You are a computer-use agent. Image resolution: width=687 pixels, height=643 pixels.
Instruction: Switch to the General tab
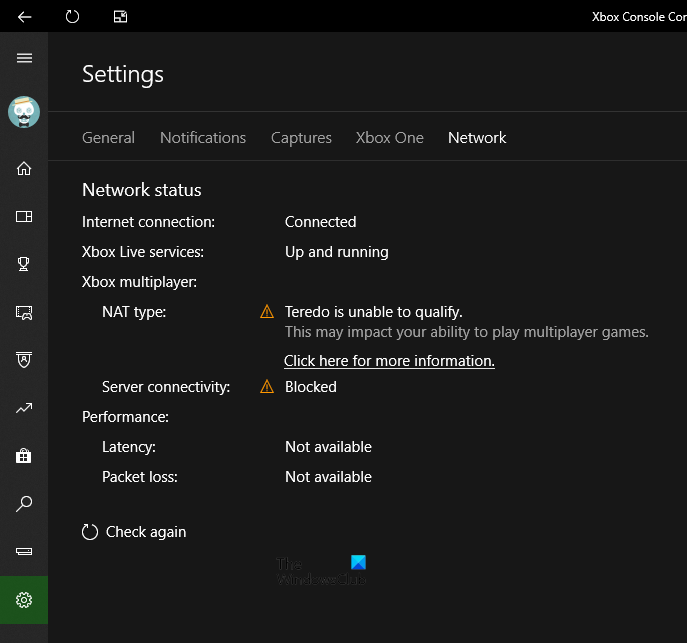(108, 138)
